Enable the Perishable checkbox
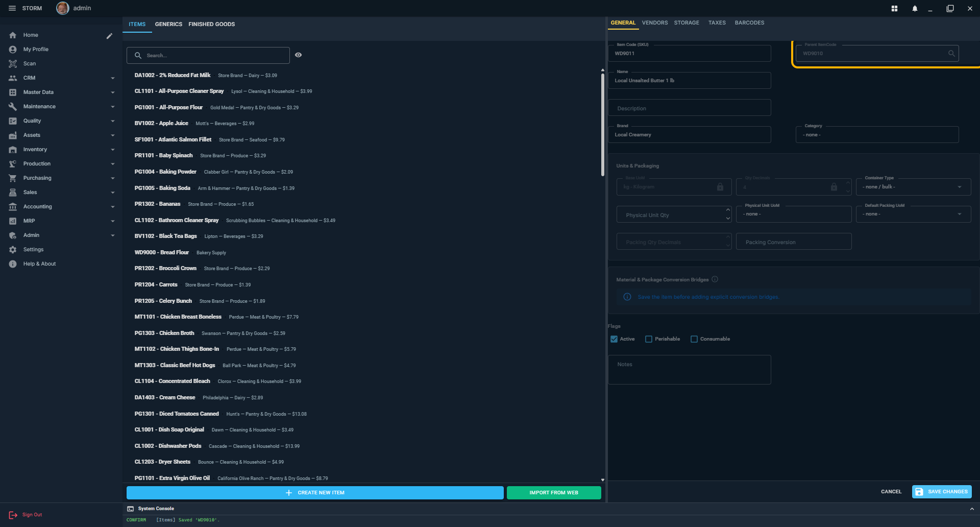Screen dimensions: 980x527 point(649,339)
